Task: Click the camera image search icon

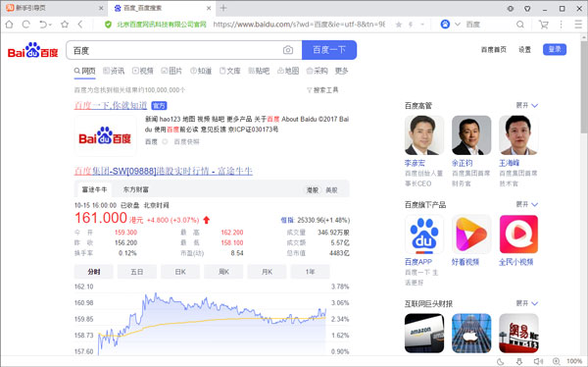Action: [x=288, y=50]
